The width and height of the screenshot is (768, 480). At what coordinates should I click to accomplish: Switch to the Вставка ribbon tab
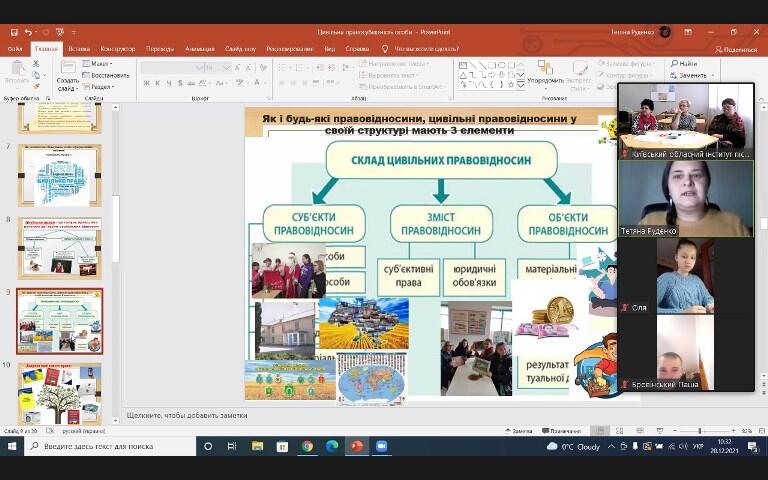[x=79, y=49]
